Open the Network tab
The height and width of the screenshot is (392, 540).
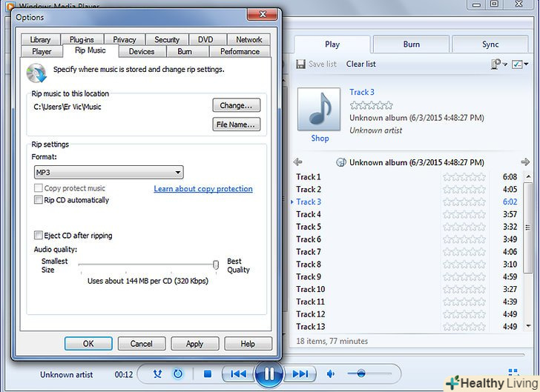(248, 39)
